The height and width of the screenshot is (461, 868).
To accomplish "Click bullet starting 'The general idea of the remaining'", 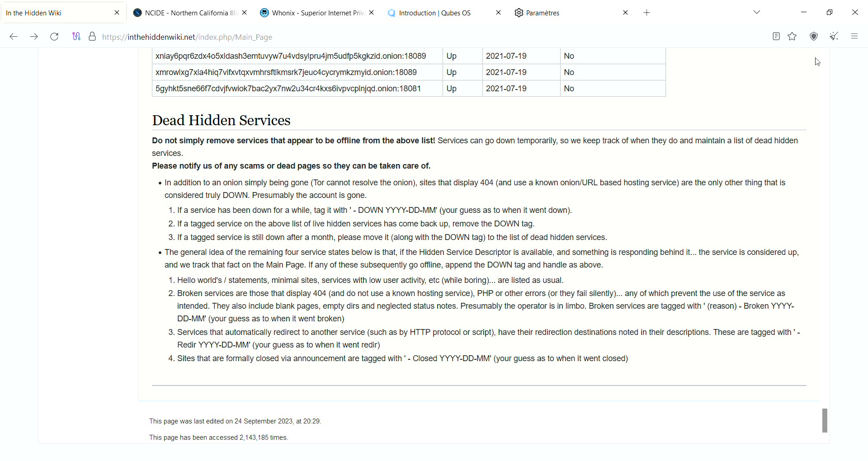I will [482, 259].
